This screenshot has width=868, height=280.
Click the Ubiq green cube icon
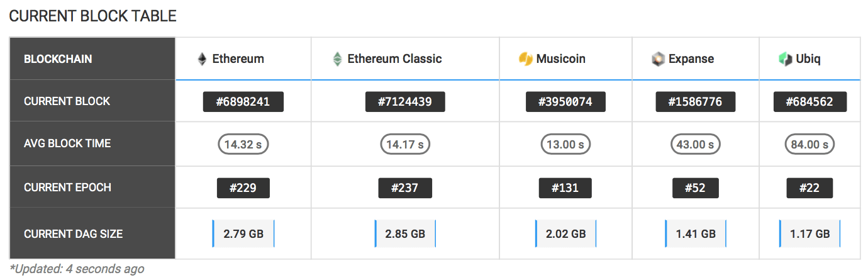(785, 59)
